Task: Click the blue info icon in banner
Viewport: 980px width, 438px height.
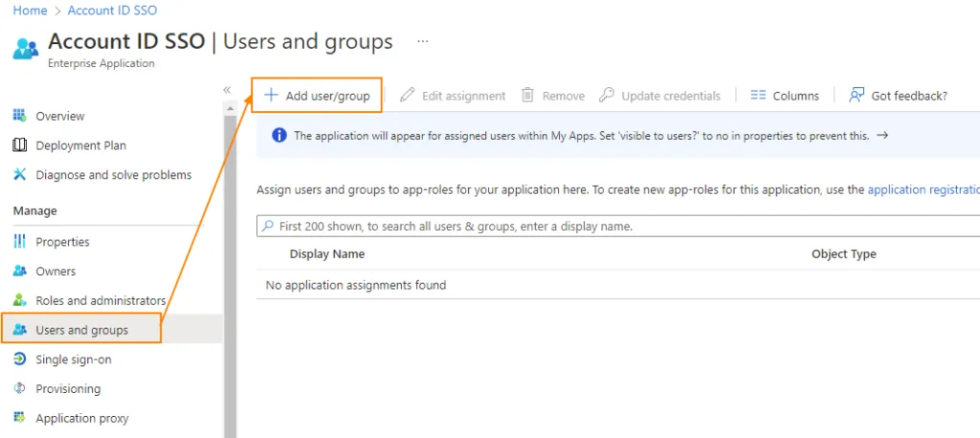Action: coord(279,135)
